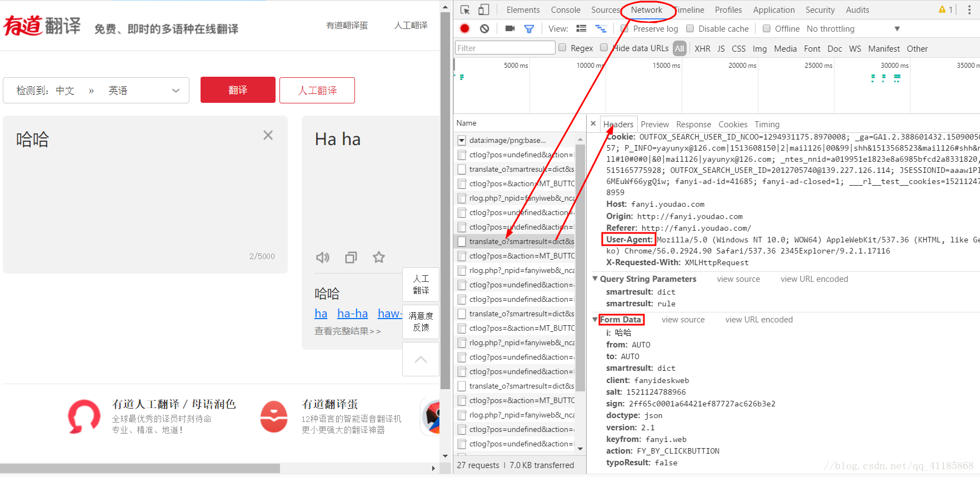The image size is (980, 477).
Task: Click the request list vertical scrollbar
Action: (x=580, y=267)
